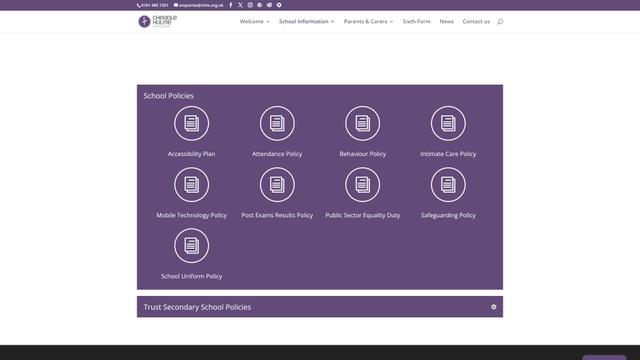The height and width of the screenshot is (360, 640).
Task: Open the Welcome dropdown menu
Action: pyautogui.click(x=254, y=22)
